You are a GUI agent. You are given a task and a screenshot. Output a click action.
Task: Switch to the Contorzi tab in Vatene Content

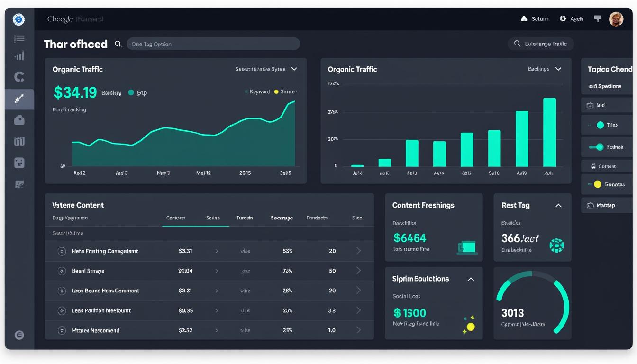[x=176, y=218]
